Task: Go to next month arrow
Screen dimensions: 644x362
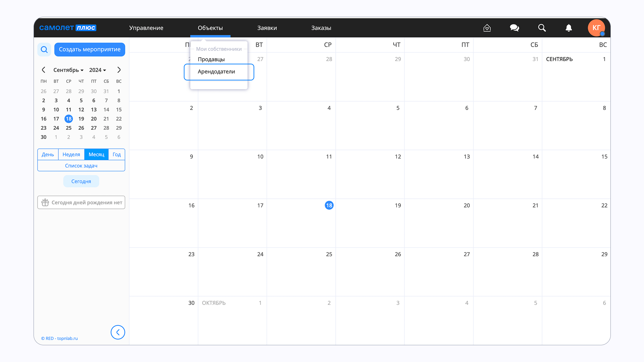Action: coord(119,70)
